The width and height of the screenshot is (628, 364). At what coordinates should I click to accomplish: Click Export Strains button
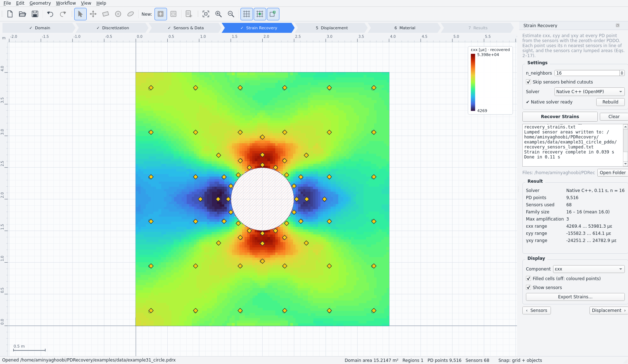tap(575, 297)
